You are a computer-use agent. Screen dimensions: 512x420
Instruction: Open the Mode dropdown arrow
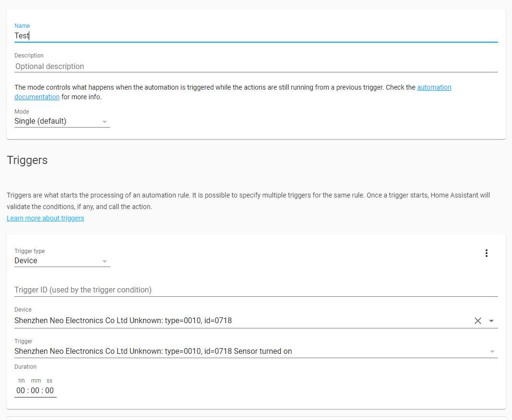105,122
